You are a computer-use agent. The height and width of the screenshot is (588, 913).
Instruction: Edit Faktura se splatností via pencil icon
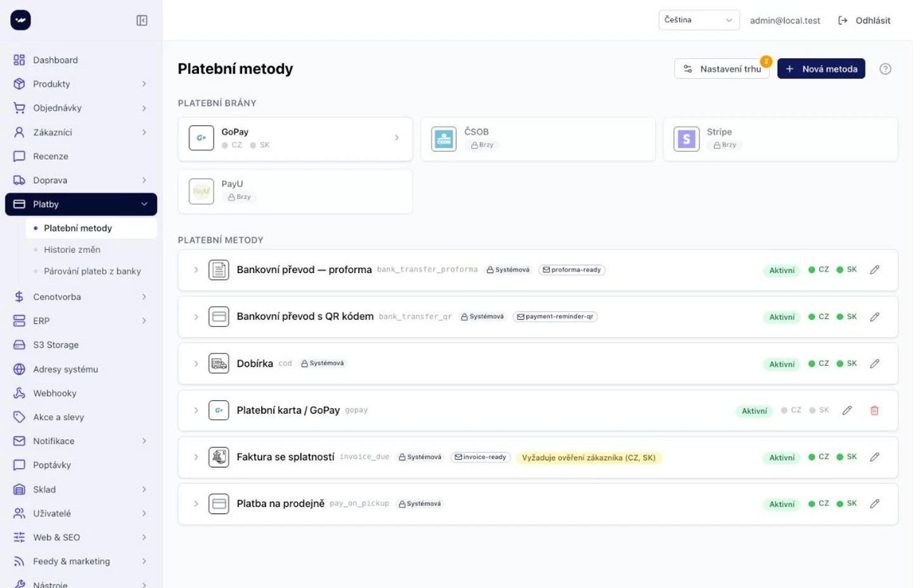tap(874, 457)
